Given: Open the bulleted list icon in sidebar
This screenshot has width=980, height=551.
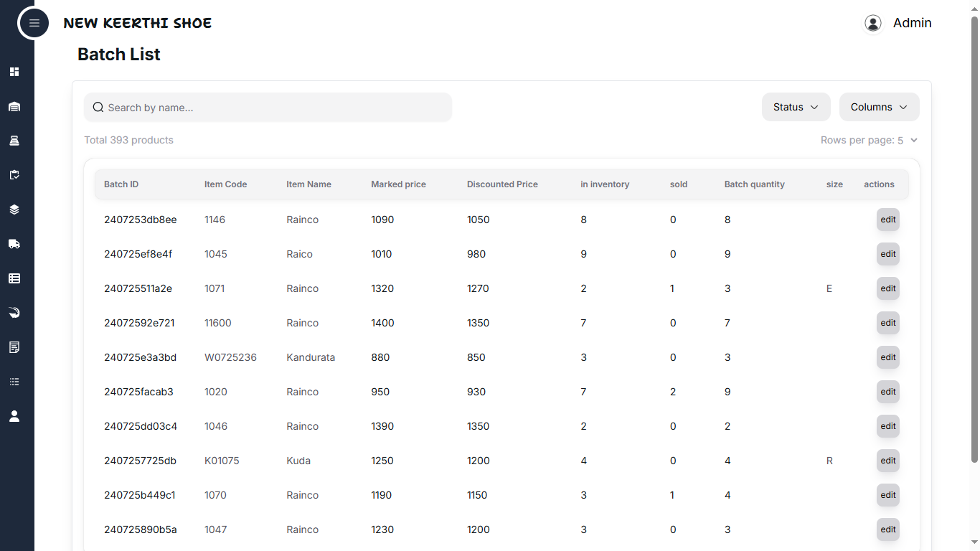Looking at the screenshot, I should [14, 382].
